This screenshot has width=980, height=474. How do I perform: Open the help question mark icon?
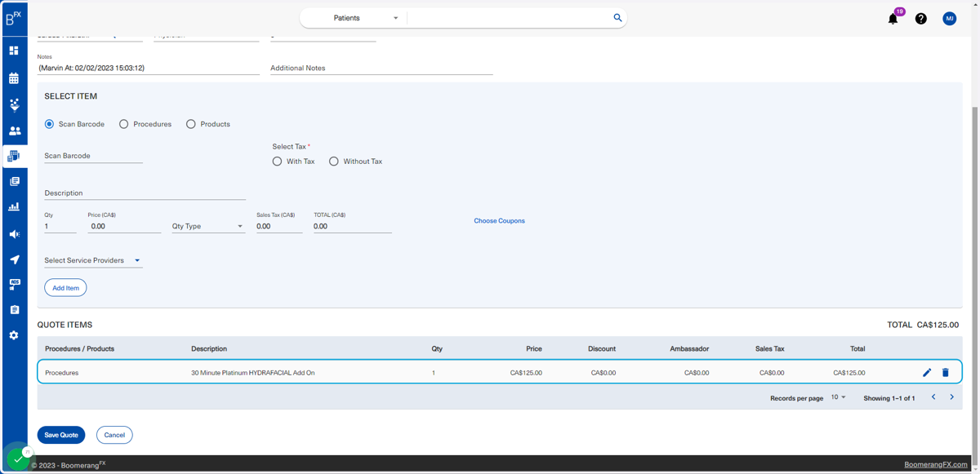point(920,18)
